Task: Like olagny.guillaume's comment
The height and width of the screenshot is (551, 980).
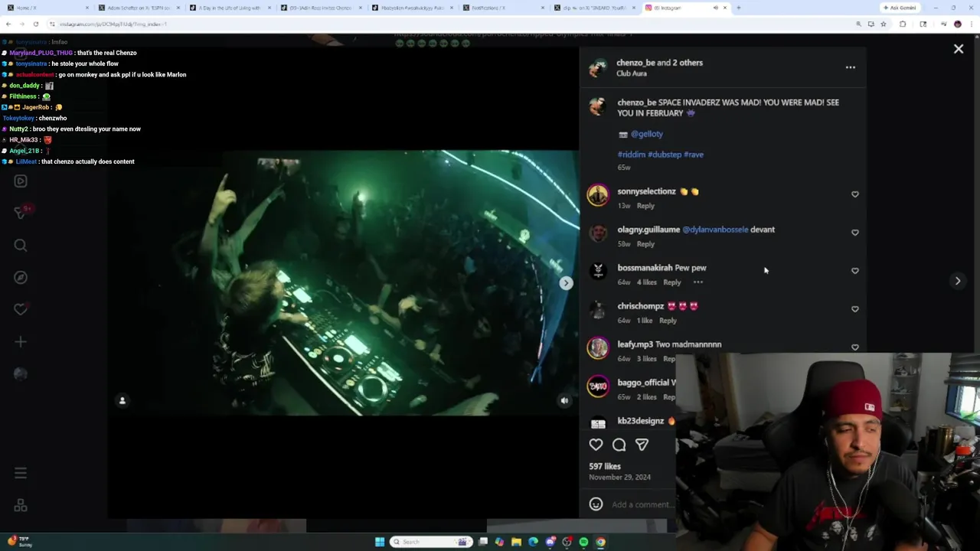Action: 854,233
